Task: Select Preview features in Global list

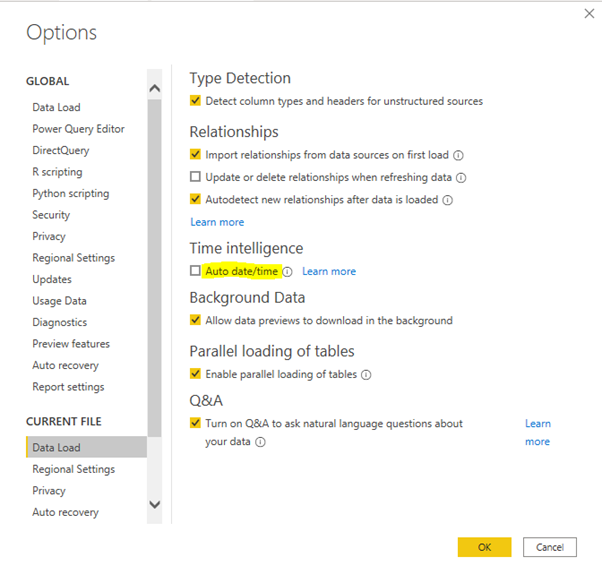Action: (71, 344)
